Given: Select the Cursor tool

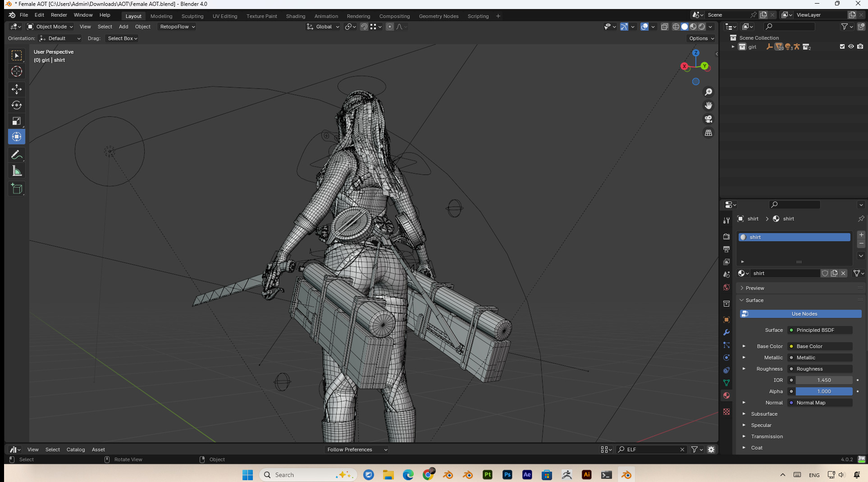Looking at the screenshot, I should [17, 71].
